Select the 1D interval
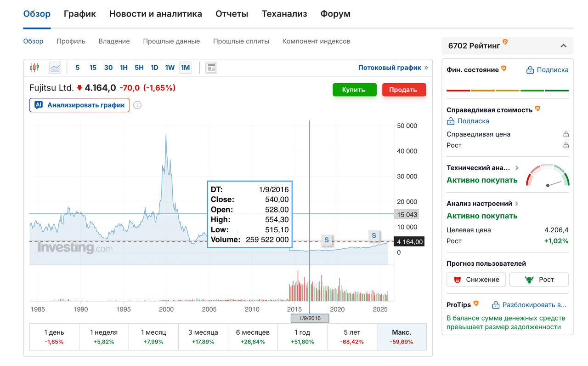The image size is (588, 366). 155,68
